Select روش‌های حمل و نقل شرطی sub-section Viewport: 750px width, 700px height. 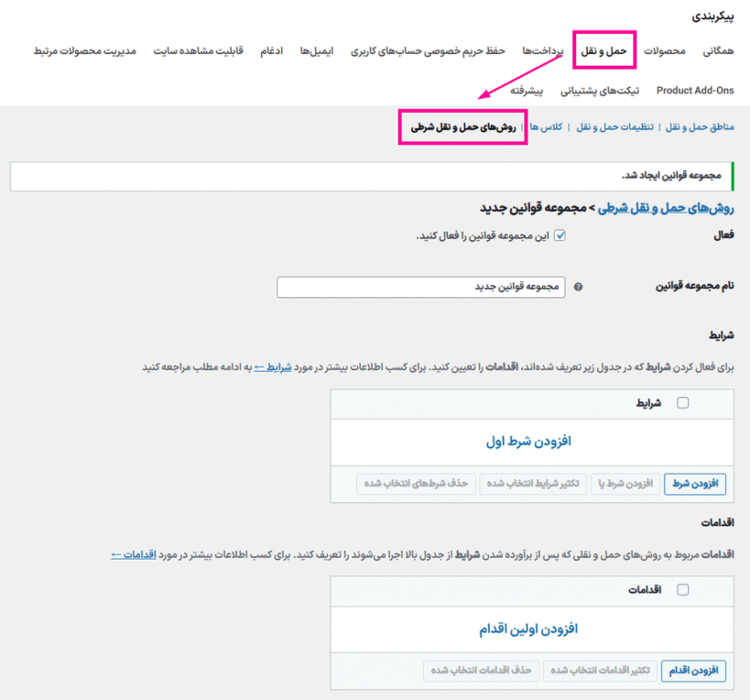(463, 127)
